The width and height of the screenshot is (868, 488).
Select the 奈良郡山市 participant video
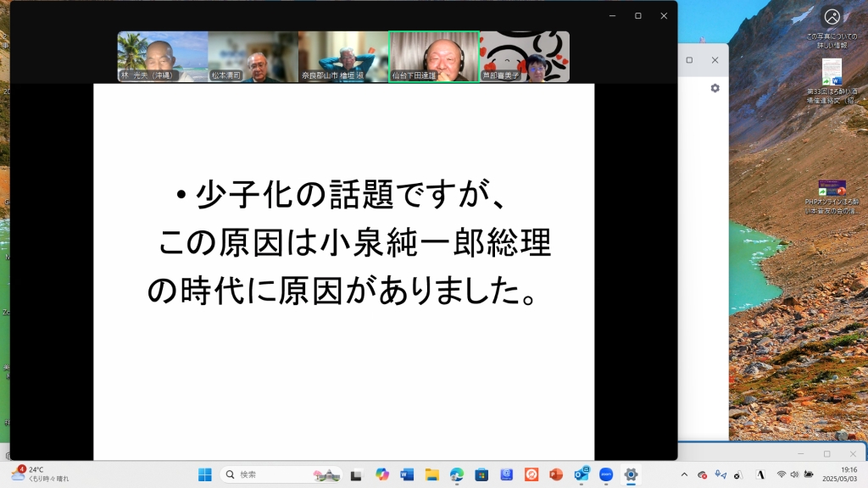tap(343, 57)
